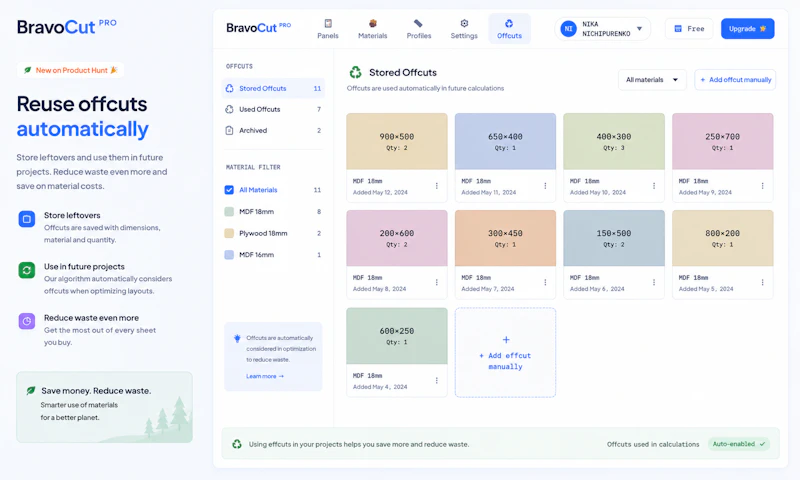Select the 650×400 blue offcut card
Screen dimensions: 800x480
pyautogui.click(x=505, y=158)
